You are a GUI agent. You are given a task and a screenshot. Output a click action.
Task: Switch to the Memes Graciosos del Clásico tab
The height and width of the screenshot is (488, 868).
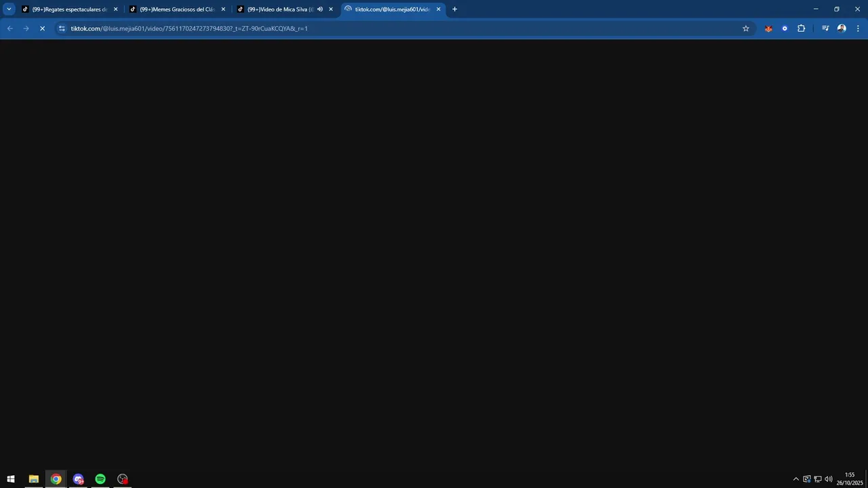click(x=177, y=9)
